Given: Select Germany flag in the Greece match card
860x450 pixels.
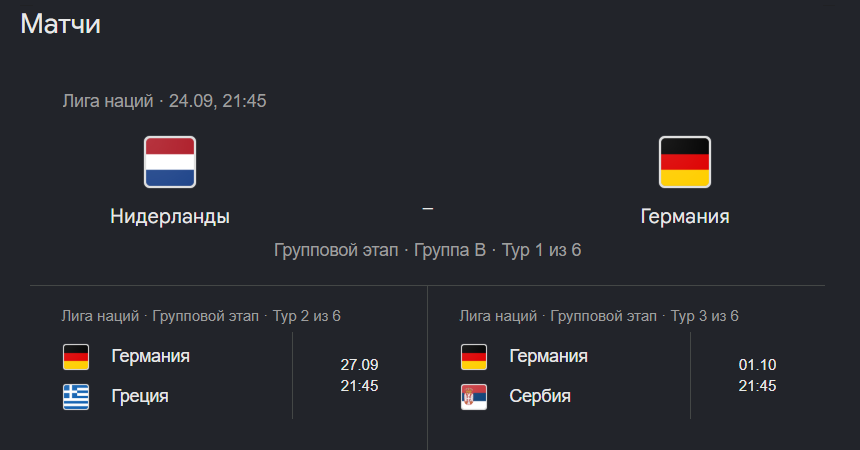Looking at the screenshot, I should pyautogui.click(x=76, y=357).
